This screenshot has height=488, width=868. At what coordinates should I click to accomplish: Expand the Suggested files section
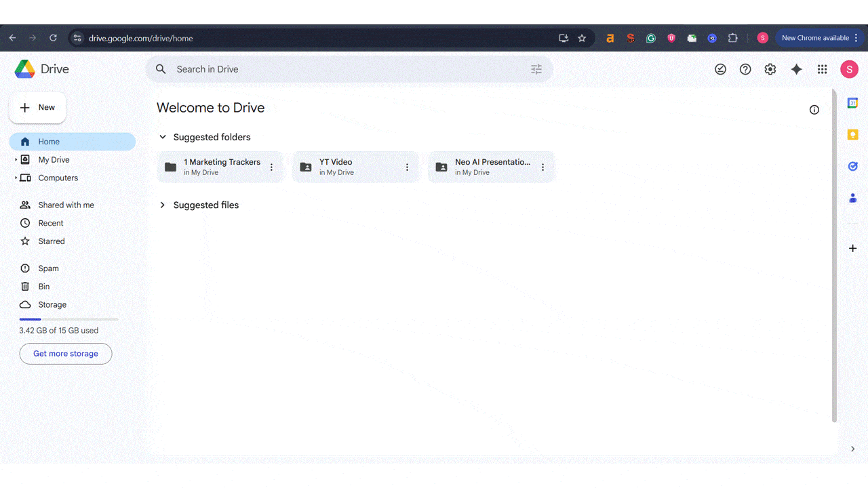(162, 205)
